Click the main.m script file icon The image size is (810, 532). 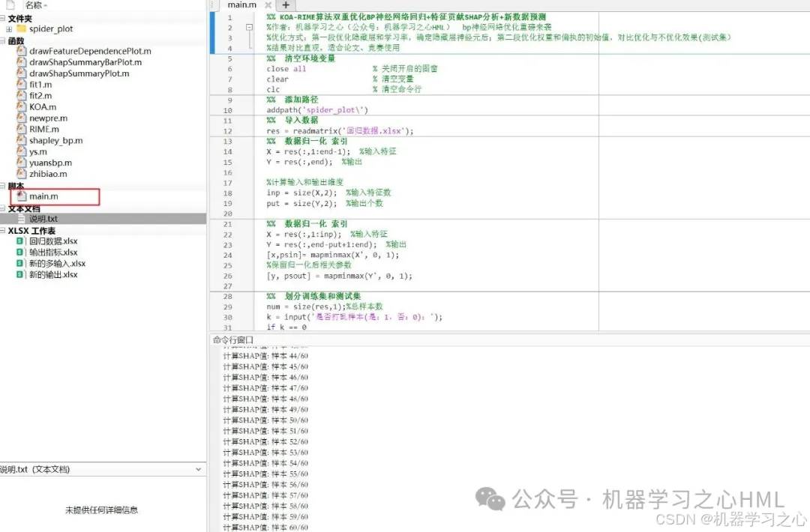tap(21, 196)
